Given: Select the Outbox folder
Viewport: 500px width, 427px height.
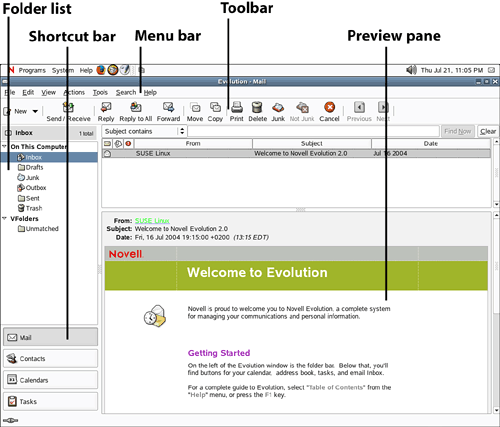Looking at the screenshot, I should coord(32,188).
